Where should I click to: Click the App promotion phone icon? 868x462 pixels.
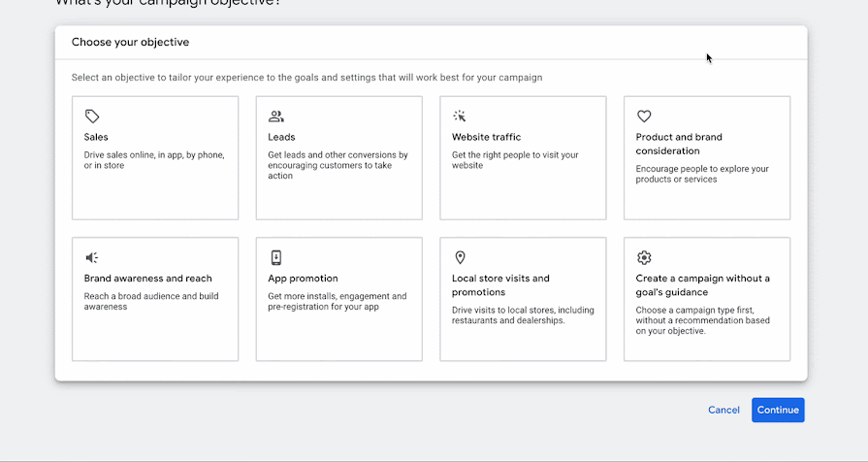(275, 257)
